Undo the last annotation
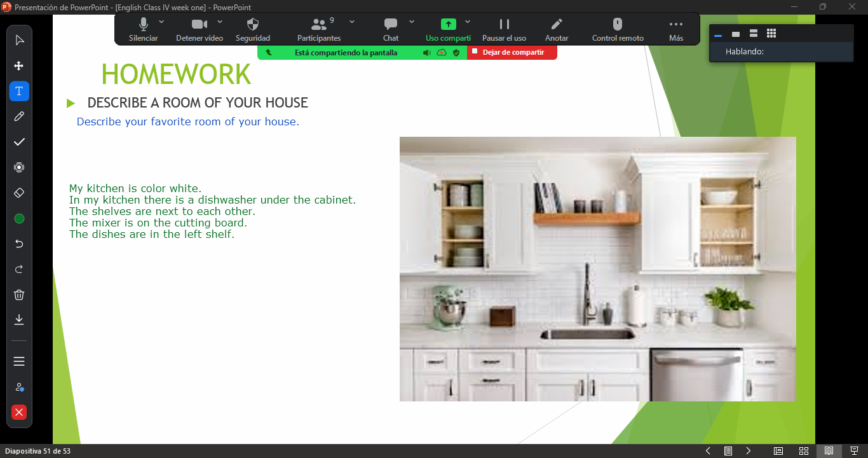 [x=19, y=244]
